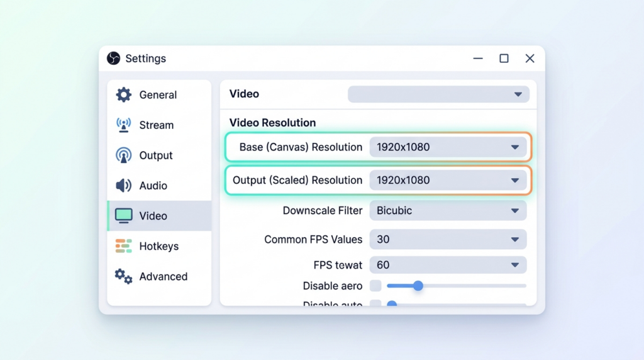Click the OBS logo in title bar
644x360 pixels.
114,59
